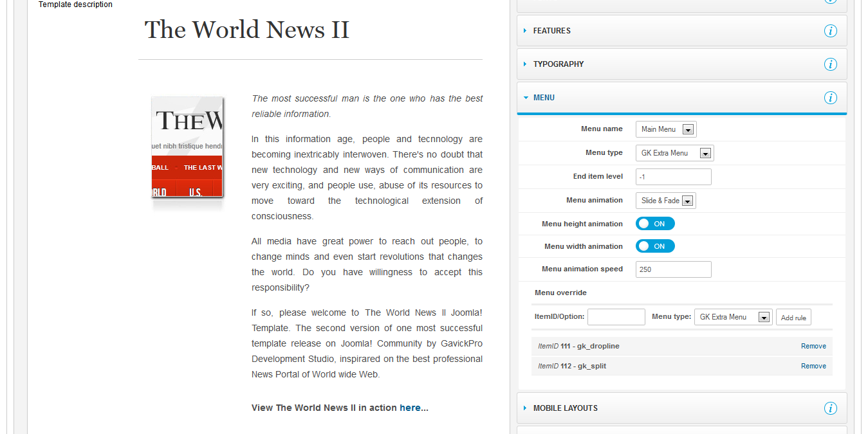Image resolution: width=868 pixels, height=434 pixels.
Task: Remove the ItemID 112 gk_split rule
Action: coord(813,366)
